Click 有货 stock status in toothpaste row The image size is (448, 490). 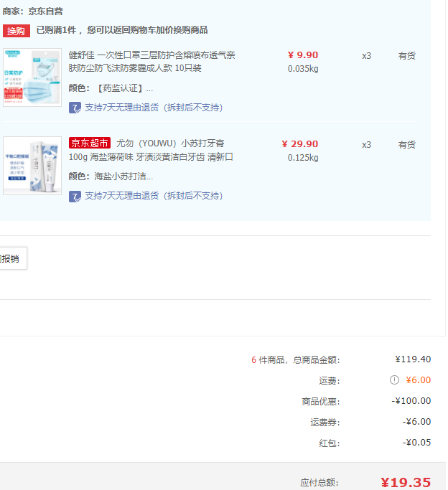point(407,145)
